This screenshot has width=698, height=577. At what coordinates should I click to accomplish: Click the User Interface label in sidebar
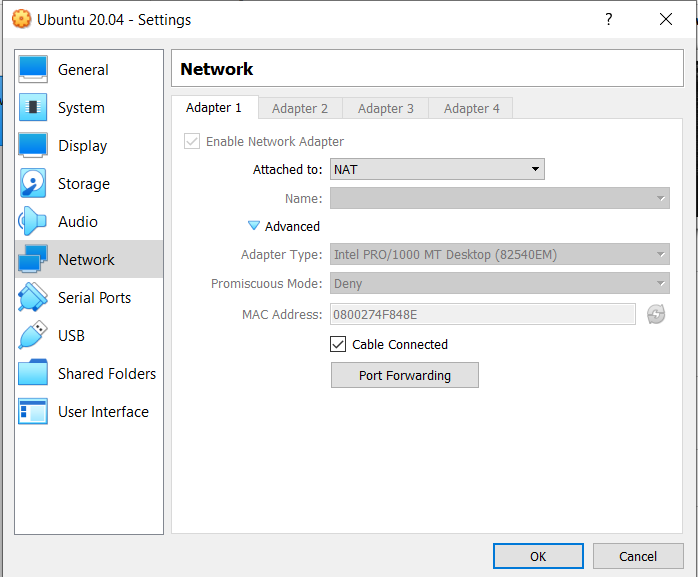click(104, 412)
